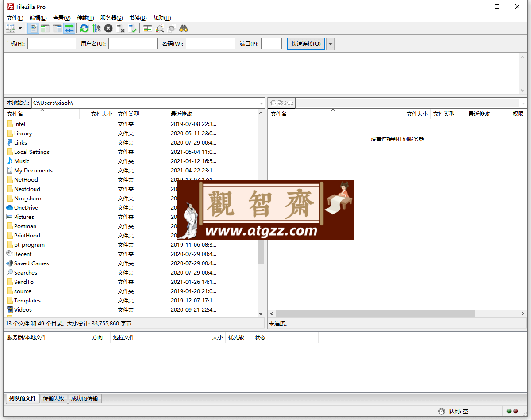Expand the 远程站点 path dropdown

pos(523,103)
